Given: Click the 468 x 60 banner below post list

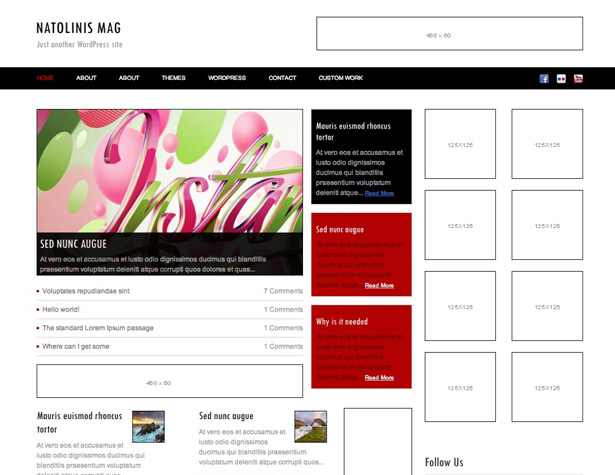Looking at the screenshot, I should [169, 381].
